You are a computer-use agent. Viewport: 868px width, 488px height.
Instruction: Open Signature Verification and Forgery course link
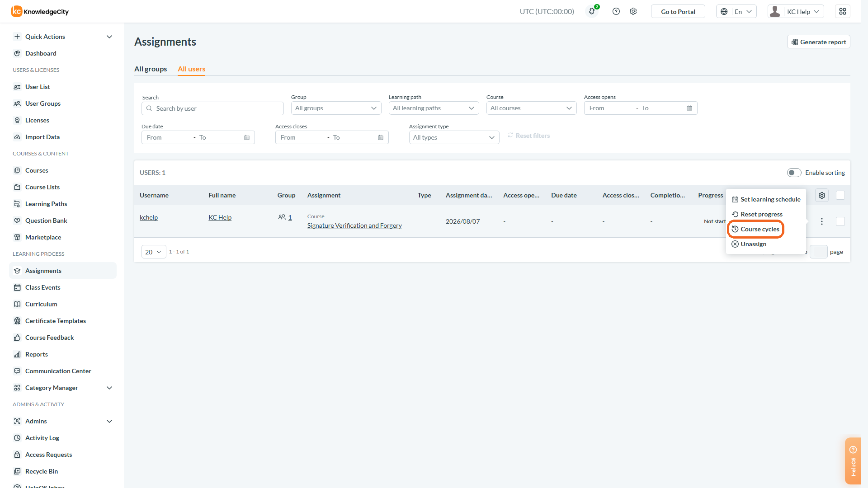[x=354, y=225]
